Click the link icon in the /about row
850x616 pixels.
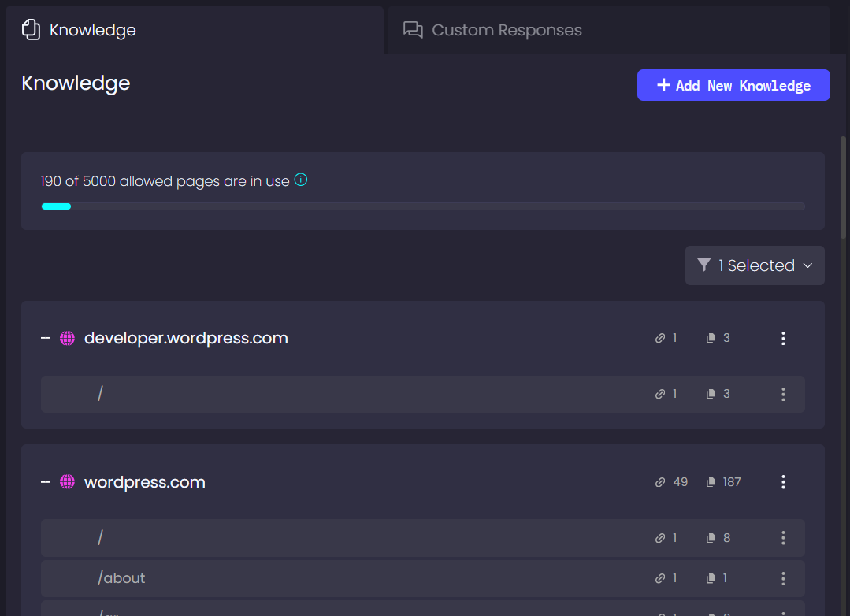tap(659, 579)
